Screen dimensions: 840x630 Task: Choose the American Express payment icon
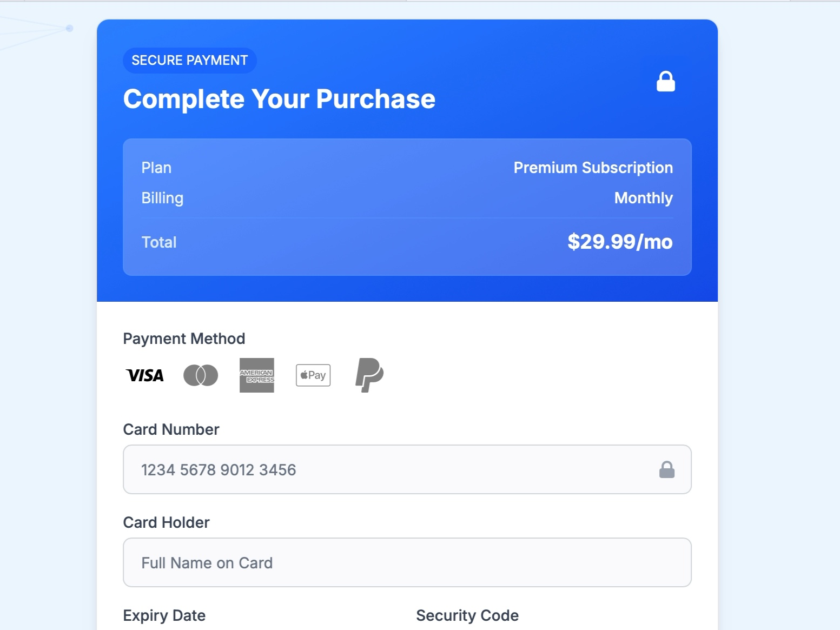point(257,375)
